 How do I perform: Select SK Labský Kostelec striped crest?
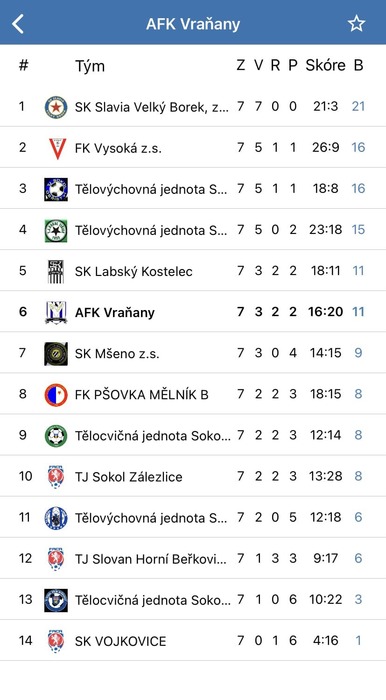click(x=56, y=271)
